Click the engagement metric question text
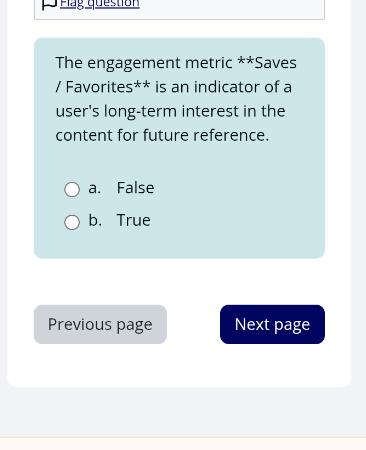The image size is (366, 450). [x=176, y=99]
